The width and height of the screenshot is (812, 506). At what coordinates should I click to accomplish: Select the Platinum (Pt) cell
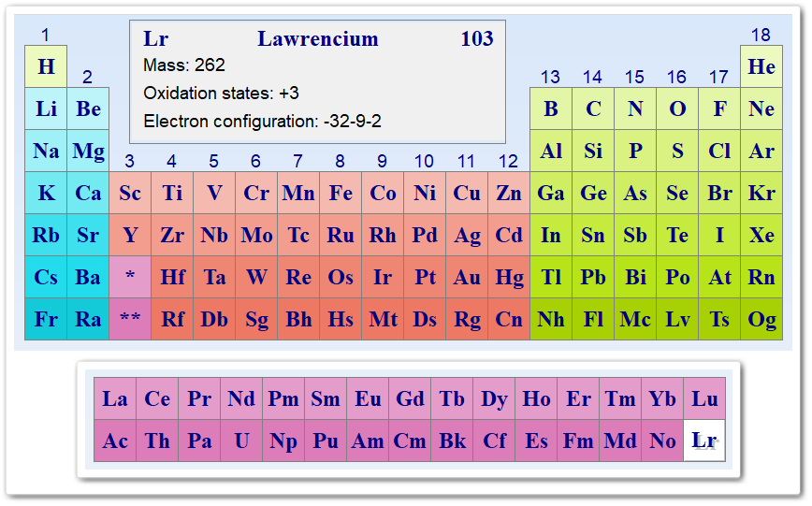tap(425, 277)
